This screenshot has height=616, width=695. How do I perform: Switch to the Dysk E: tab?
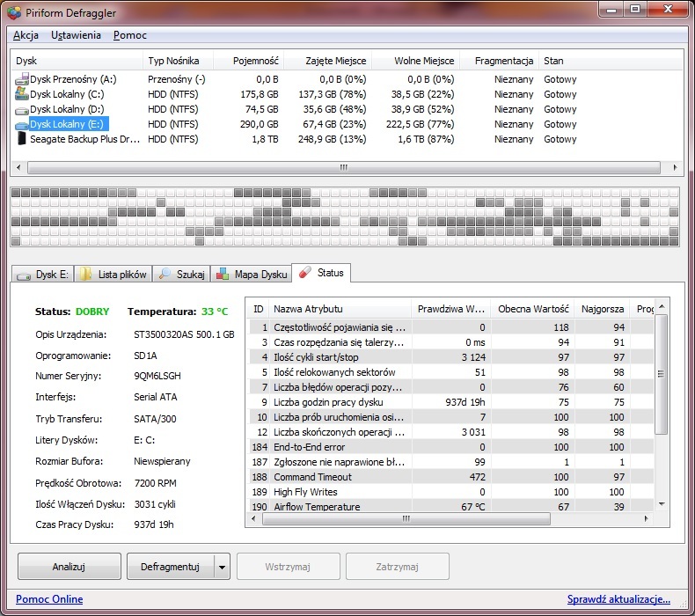tap(42, 274)
